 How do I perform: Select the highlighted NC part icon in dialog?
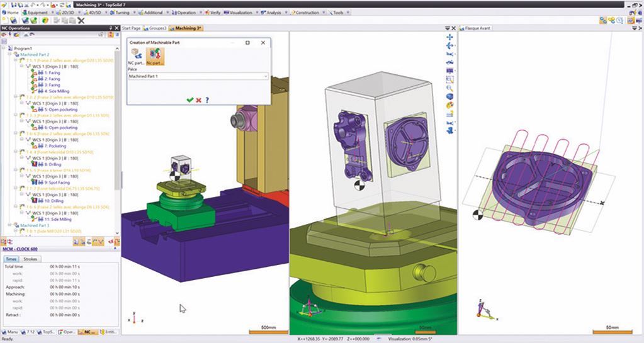[x=155, y=56]
